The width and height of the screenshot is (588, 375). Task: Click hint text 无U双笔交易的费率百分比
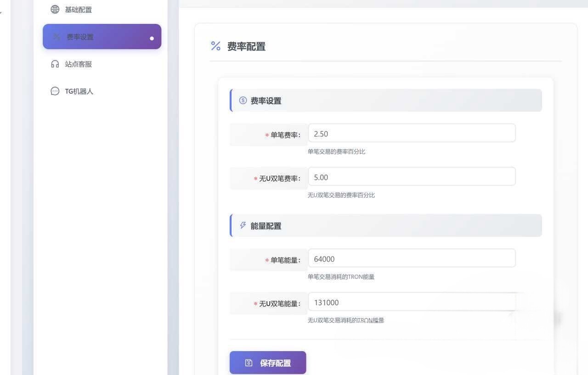coord(341,195)
